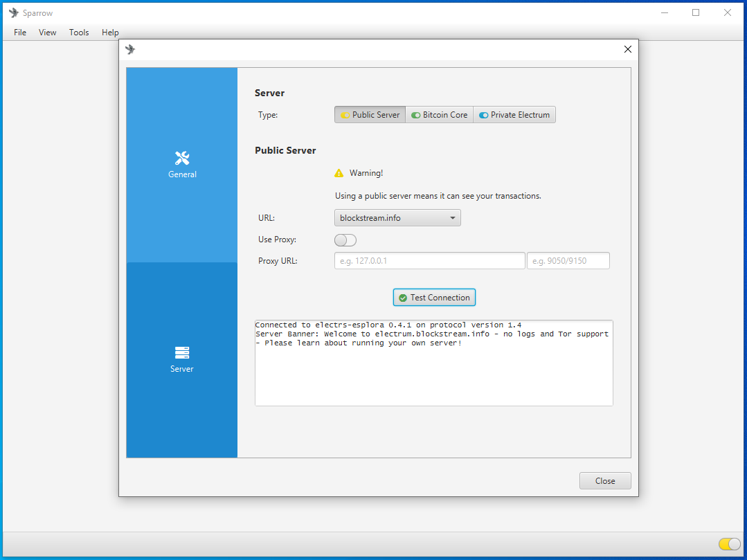
Task: Open the URL server dropdown
Action: [397, 217]
